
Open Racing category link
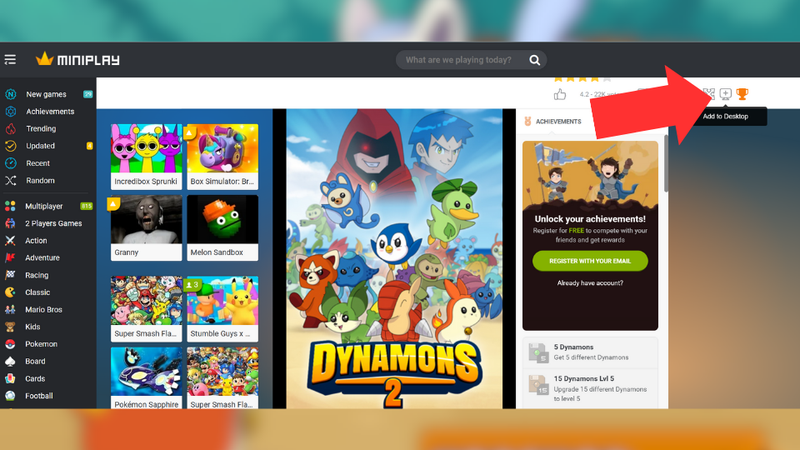pyautogui.click(x=37, y=275)
